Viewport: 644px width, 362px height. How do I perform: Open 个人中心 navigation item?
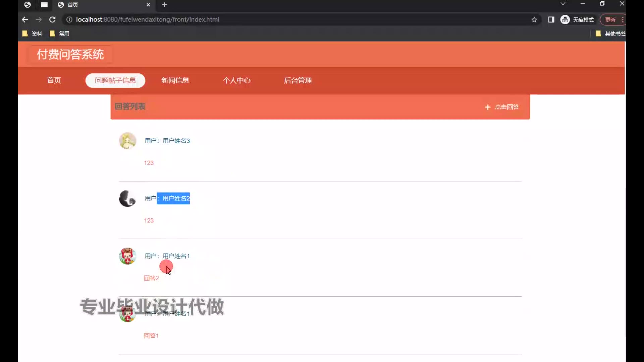tap(236, 80)
